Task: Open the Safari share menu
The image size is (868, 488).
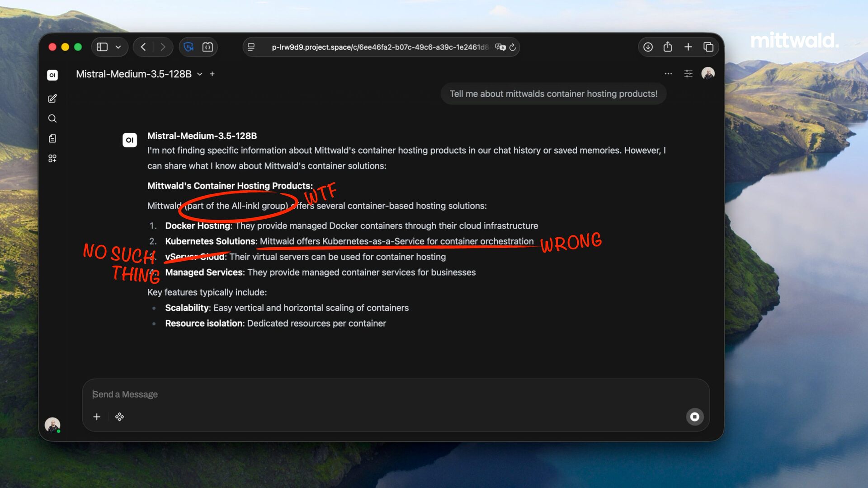Action: (x=668, y=47)
